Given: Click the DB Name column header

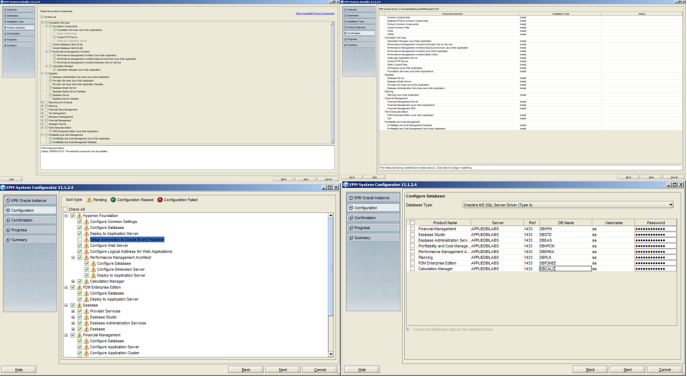Looking at the screenshot, I should 565,223.
